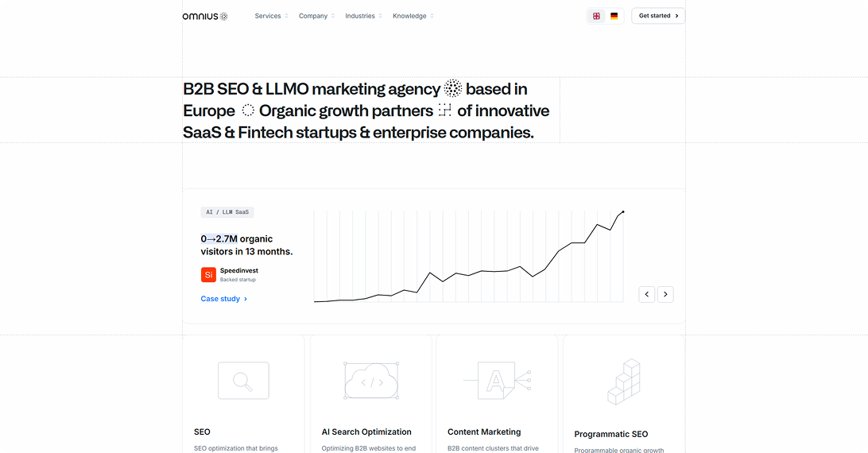This screenshot has height=453, width=868.
Task: Click the Get started button
Action: tap(658, 16)
